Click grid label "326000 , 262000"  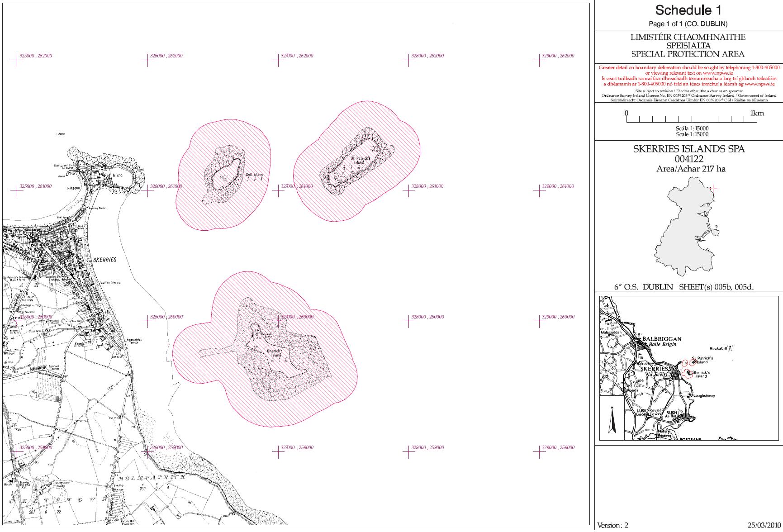point(167,56)
